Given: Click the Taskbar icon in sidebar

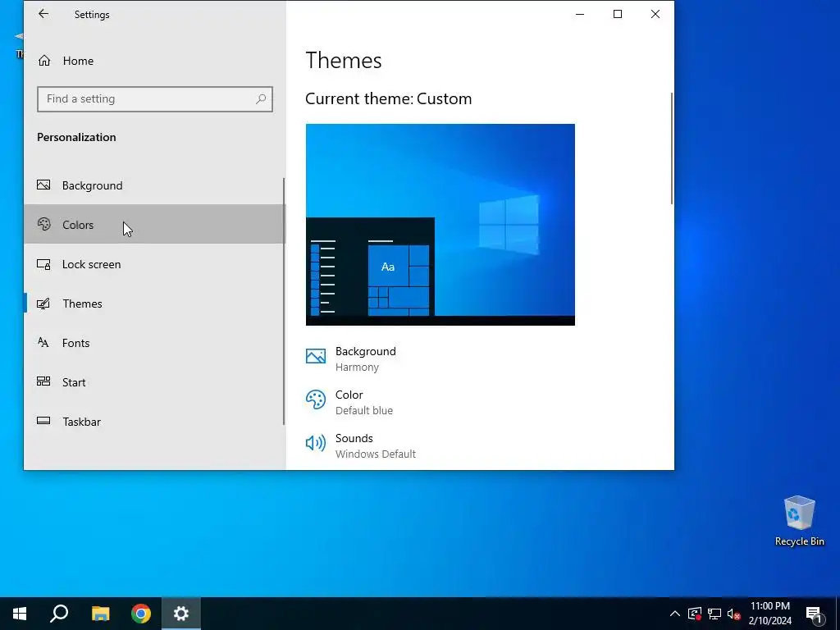Looking at the screenshot, I should pos(43,421).
